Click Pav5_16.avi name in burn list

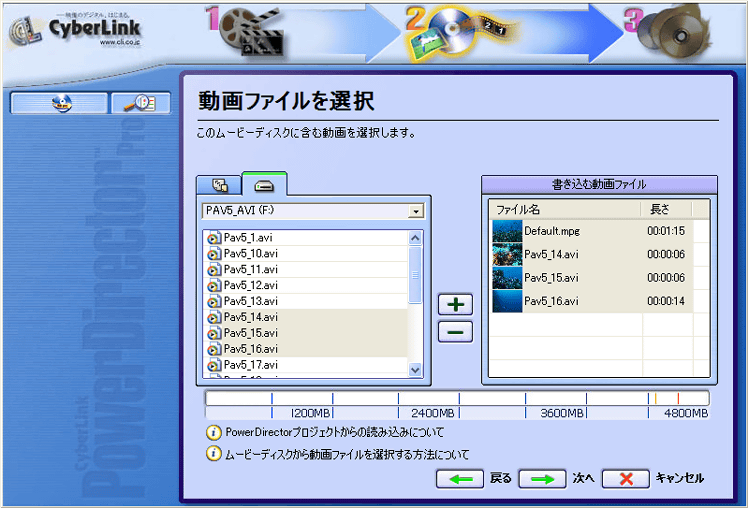tap(551, 301)
